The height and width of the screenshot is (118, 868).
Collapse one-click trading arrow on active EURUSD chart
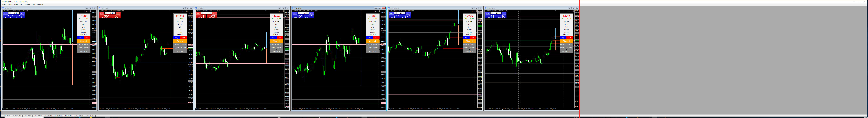tap(293, 11)
